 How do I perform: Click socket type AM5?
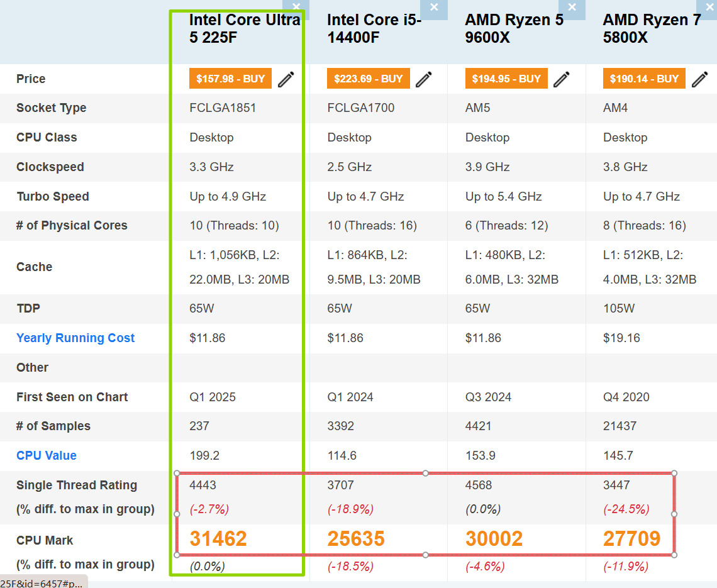click(x=477, y=108)
